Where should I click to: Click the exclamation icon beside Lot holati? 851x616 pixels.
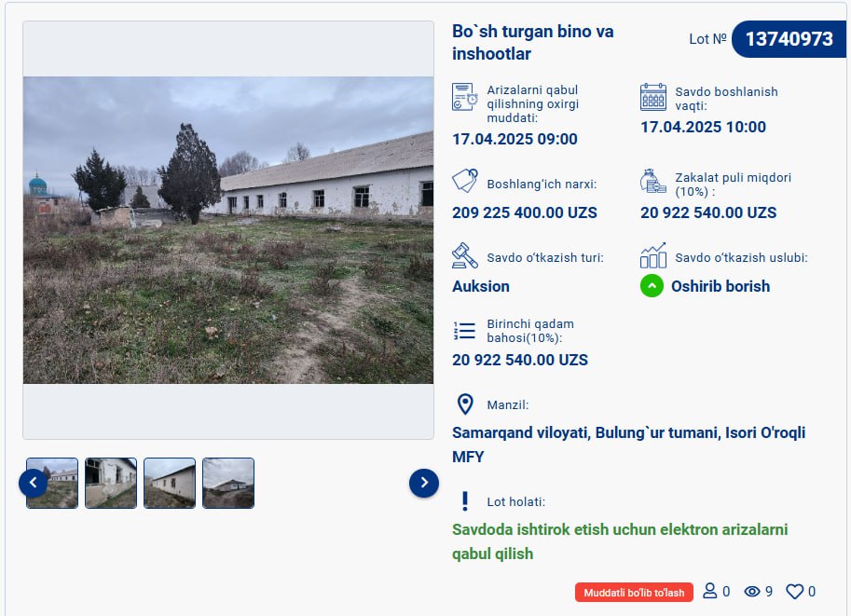pyautogui.click(x=464, y=501)
